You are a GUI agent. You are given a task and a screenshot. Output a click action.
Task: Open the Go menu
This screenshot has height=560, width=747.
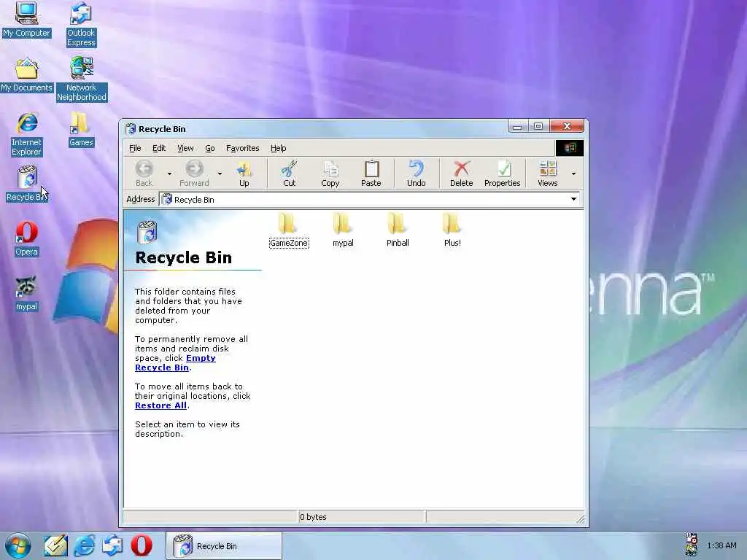click(x=210, y=148)
